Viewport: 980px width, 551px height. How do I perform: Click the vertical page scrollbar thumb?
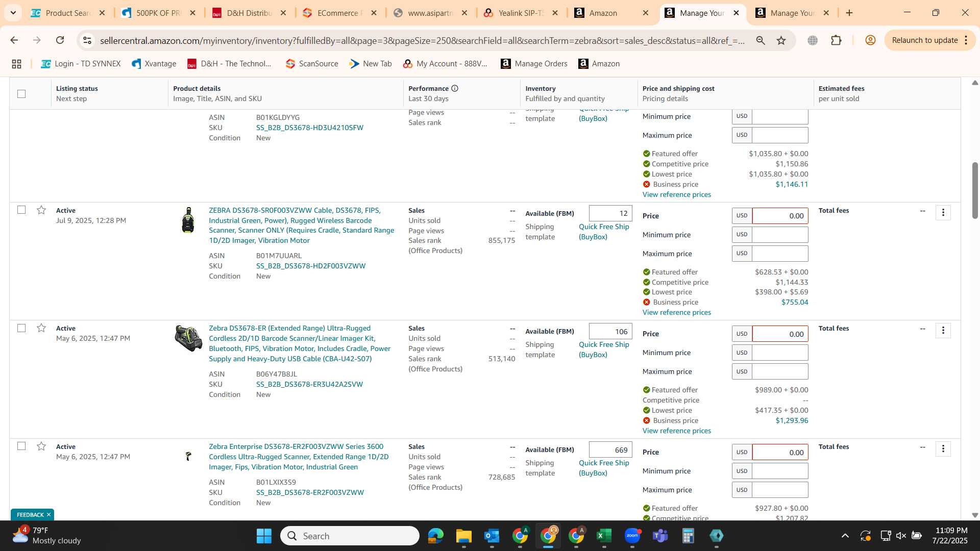tap(974, 190)
